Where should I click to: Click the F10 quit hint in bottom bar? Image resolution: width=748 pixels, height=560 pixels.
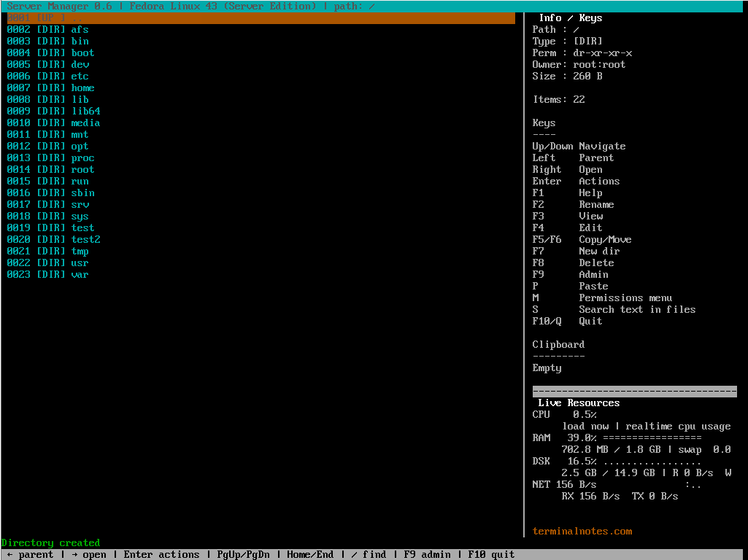[x=491, y=554]
